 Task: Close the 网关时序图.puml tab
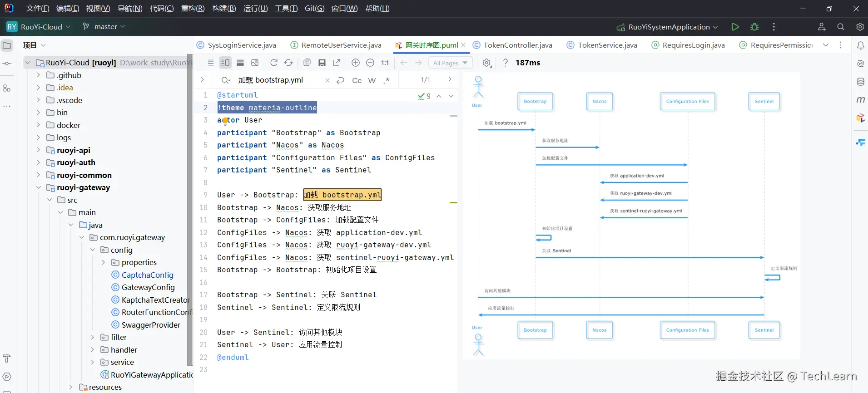pyautogui.click(x=463, y=45)
